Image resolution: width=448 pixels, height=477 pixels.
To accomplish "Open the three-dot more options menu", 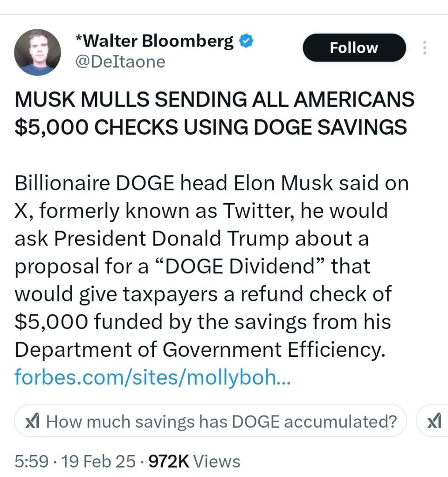I will click(424, 48).
